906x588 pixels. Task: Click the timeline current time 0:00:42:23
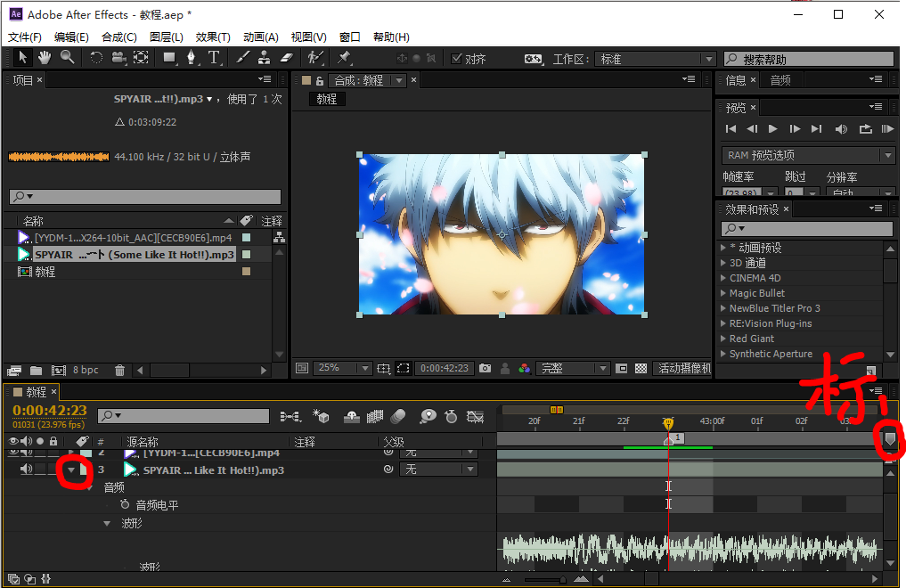(x=50, y=410)
